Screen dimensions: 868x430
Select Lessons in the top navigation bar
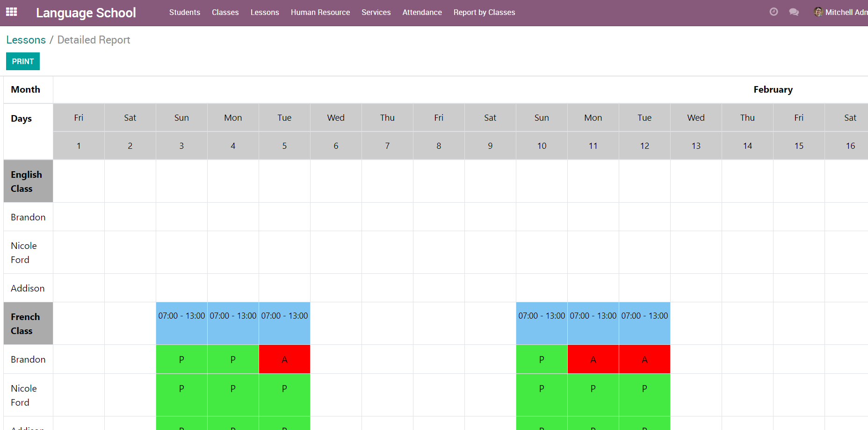(x=264, y=13)
